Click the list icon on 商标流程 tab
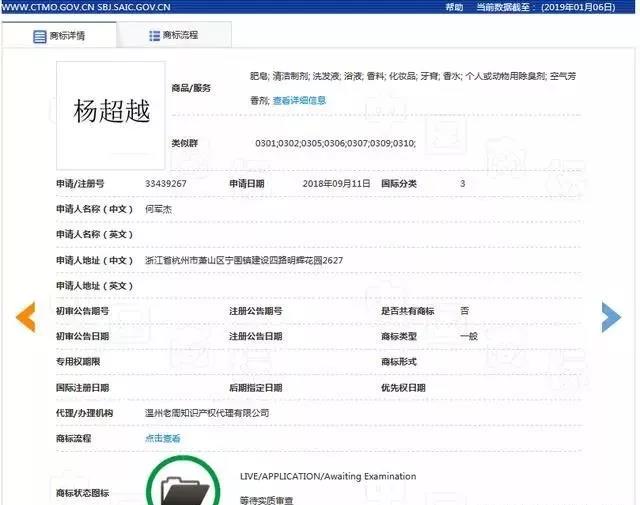 coord(154,35)
